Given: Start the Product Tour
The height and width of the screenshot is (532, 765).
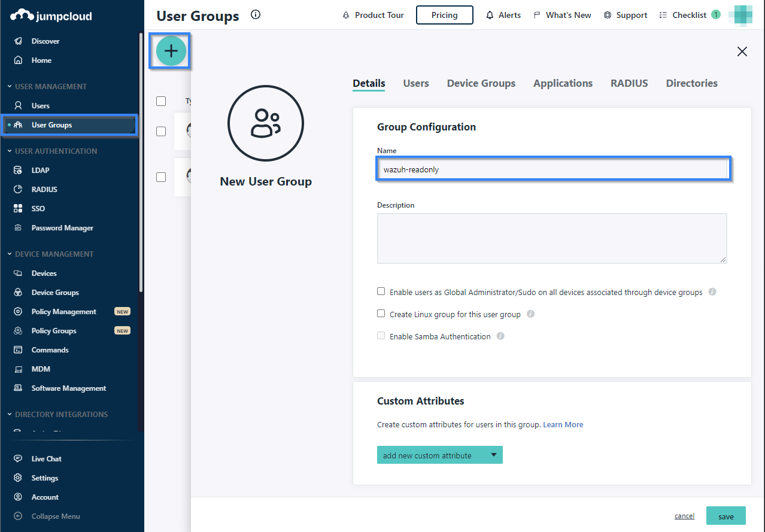Looking at the screenshot, I should click(373, 15).
